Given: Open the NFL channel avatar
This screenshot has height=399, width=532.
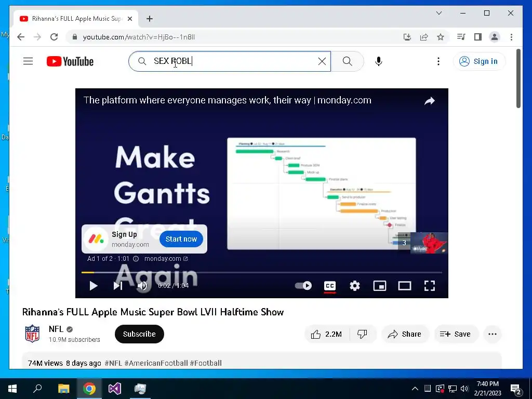Looking at the screenshot, I should [x=32, y=334].
